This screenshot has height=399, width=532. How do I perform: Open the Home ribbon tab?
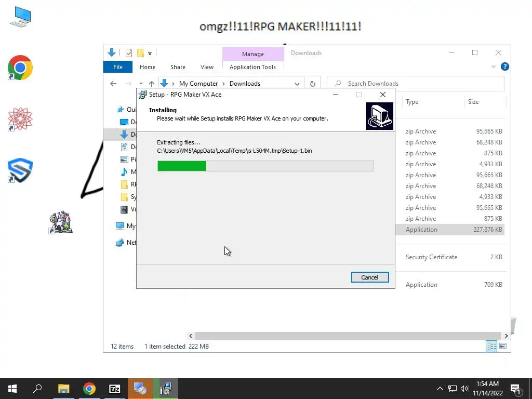pos(147,67)
